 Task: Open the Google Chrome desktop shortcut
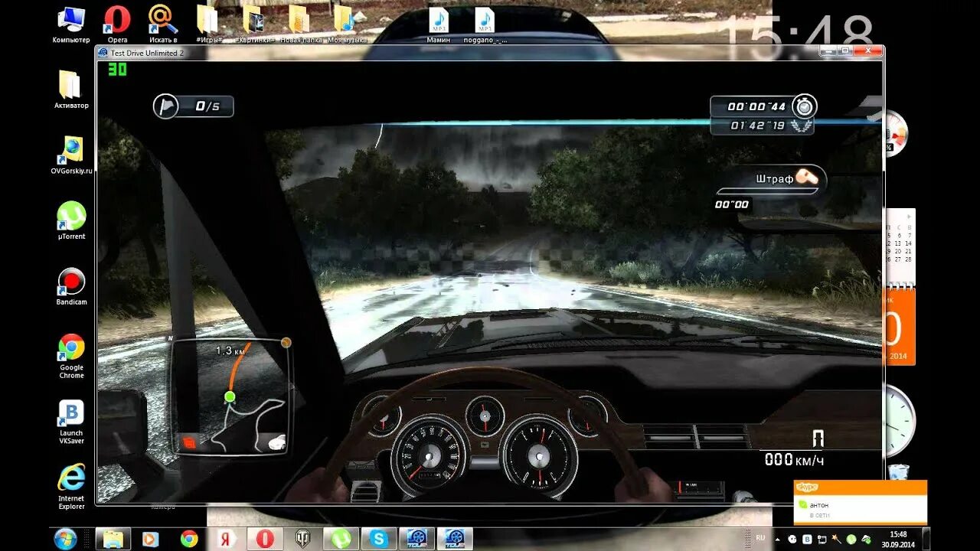(71, 357)
